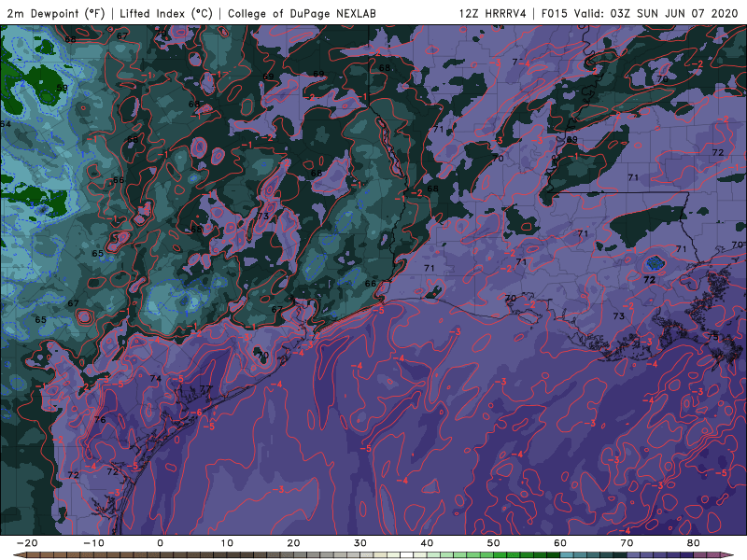This screenshot has height=560, width=747.
Task: Click the 80 label on the color scale
Action: [x=694, y=543]
